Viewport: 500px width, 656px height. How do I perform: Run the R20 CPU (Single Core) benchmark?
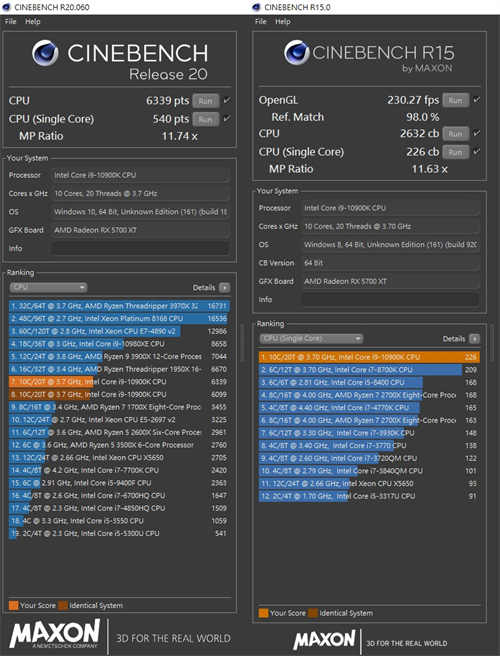click(x=205, y=119)
